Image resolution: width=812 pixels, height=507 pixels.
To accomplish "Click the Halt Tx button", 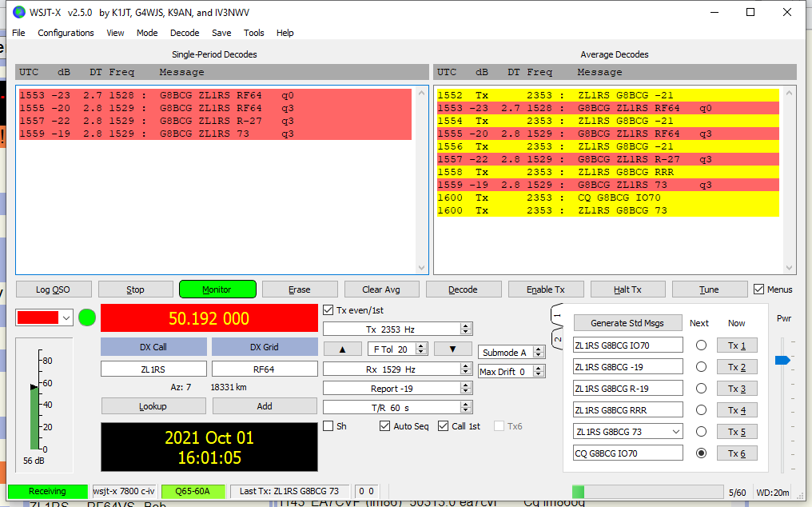I will (x=627, y=289).
